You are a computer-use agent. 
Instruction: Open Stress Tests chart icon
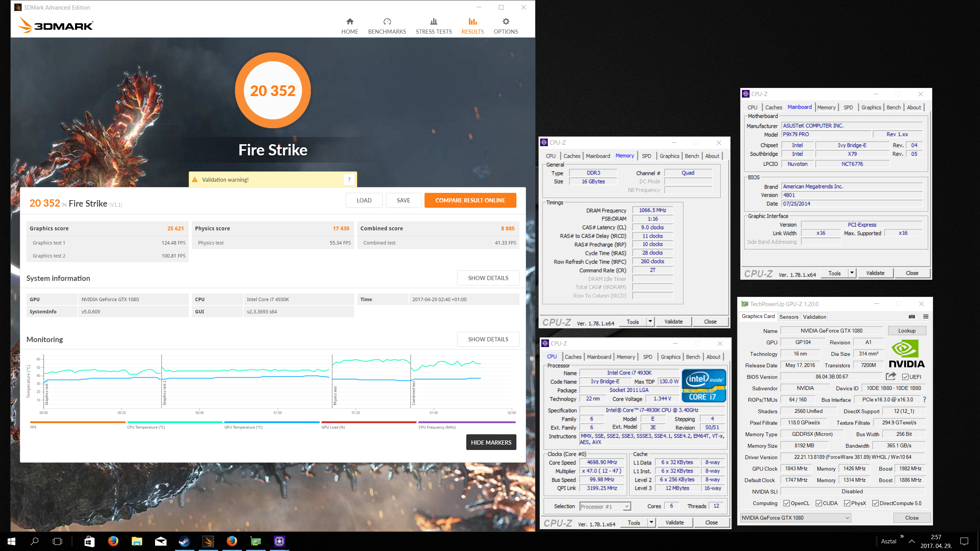click(x=433, y=22)
